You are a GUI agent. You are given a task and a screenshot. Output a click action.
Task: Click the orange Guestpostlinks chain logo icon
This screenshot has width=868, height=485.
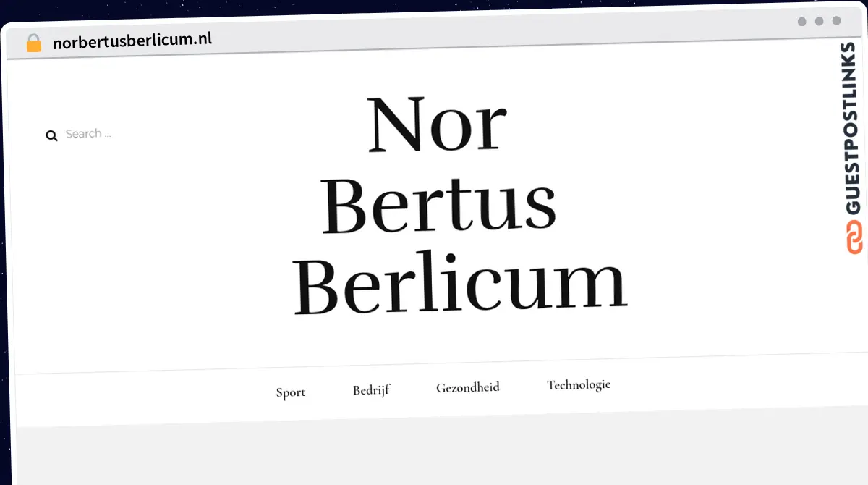coord(854,237)
